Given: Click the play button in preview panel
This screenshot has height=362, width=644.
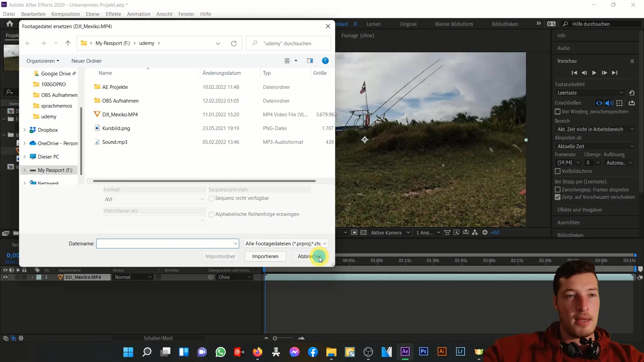Looking at the screenshot, I should pos(594,72).
